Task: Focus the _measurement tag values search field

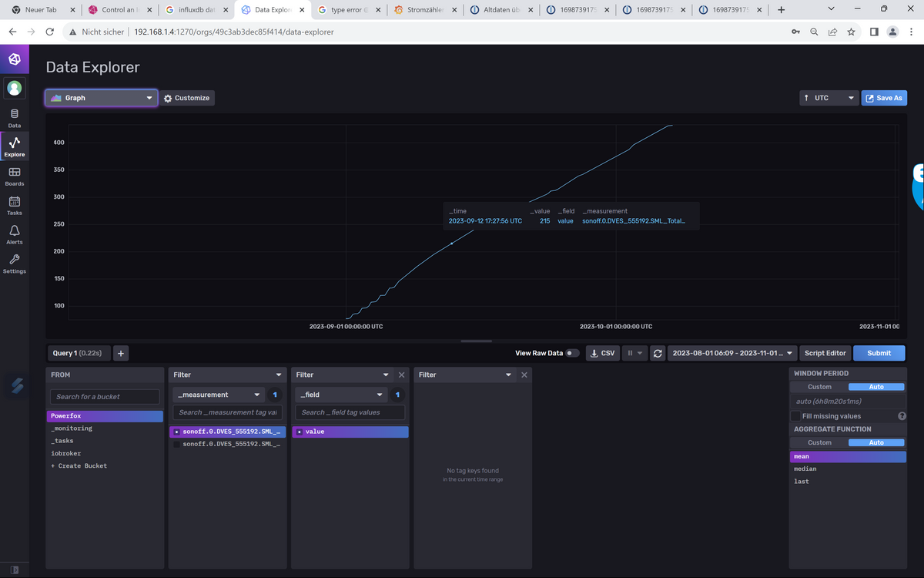Action: click(x=227, y=412)
